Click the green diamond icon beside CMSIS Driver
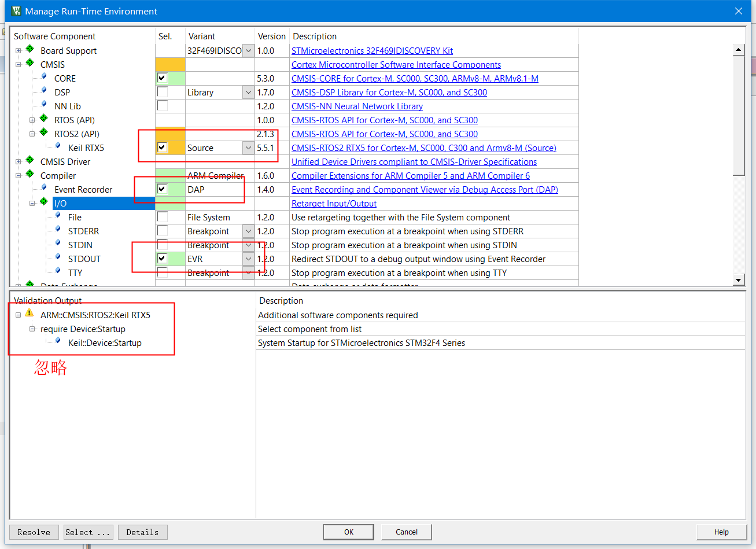756x549 pixels. click(x=30, y=161)
